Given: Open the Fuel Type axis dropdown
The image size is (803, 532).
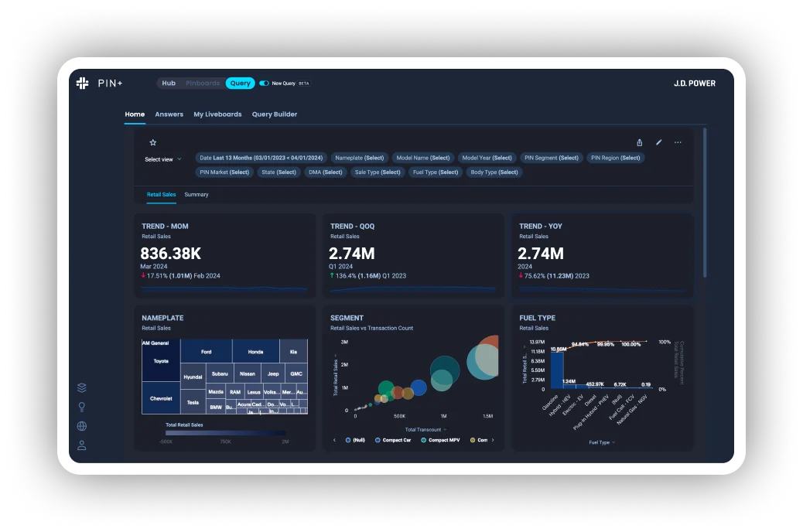Looking at the screenshot, I should point(602,442).
